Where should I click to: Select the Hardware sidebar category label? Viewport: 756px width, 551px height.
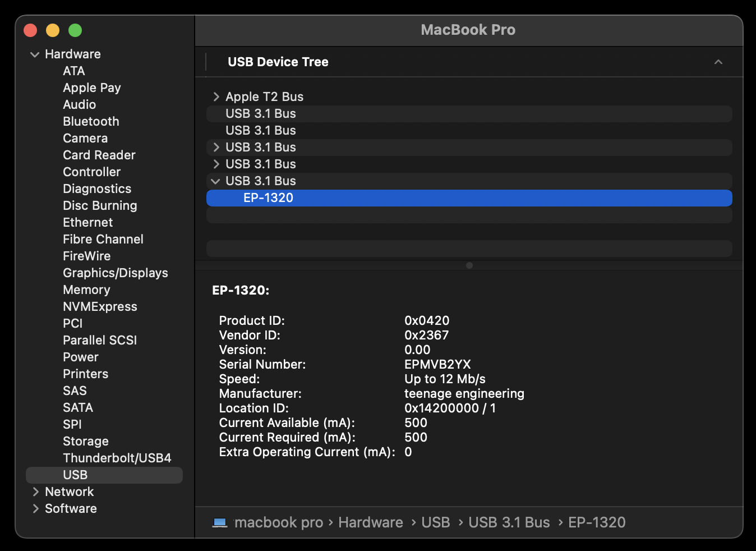(x=73, y=54)
